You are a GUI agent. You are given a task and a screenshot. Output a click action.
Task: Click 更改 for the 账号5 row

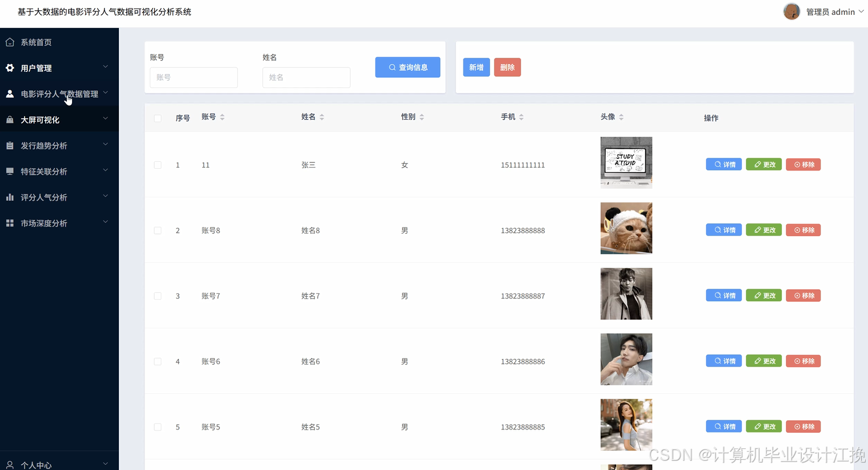coord(764,427)
